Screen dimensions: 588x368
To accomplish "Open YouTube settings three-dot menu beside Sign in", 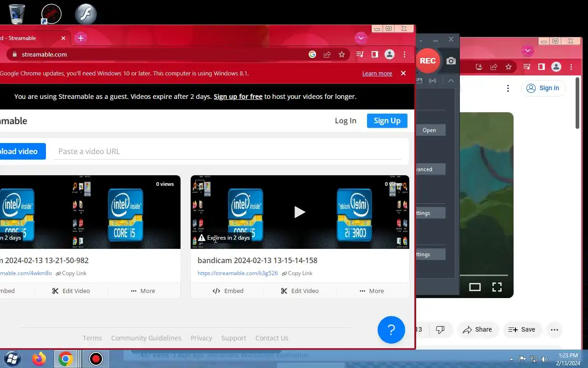I will click(x=508, y=88).
